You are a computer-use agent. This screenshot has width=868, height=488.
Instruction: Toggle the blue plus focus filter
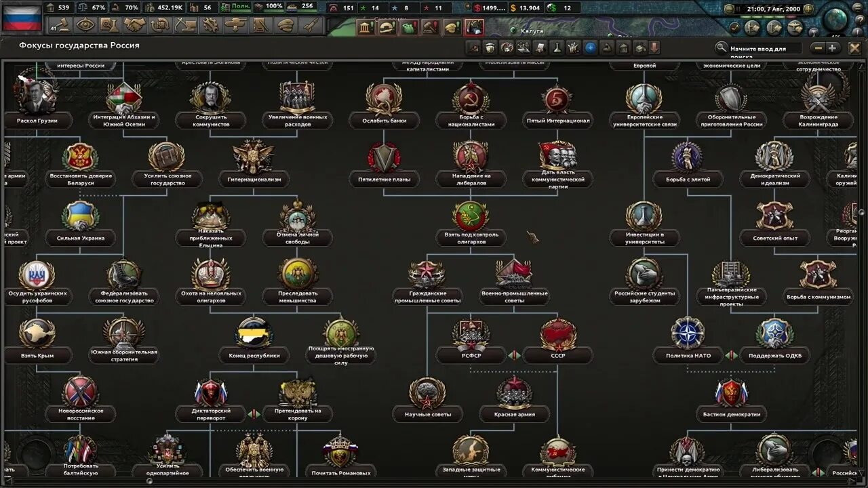pyautogui.click(x=590, y=48)
